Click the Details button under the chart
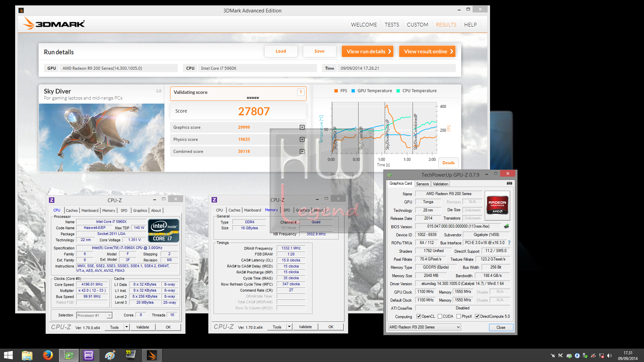Viewport: 644px width, 362px height. point(448,163)
